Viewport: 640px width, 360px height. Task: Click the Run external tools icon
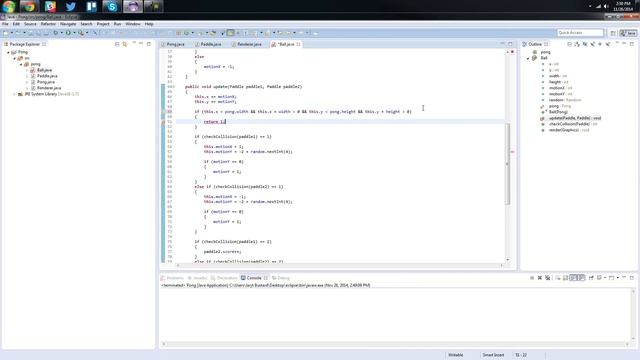click(81, 33)
